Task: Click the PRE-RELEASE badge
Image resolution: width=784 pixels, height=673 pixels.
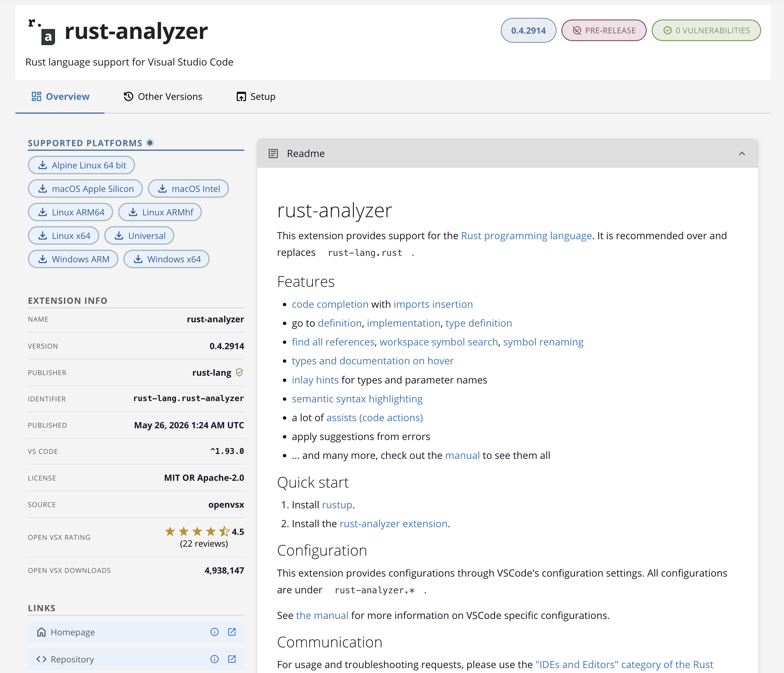Action: tap(604, 31)
